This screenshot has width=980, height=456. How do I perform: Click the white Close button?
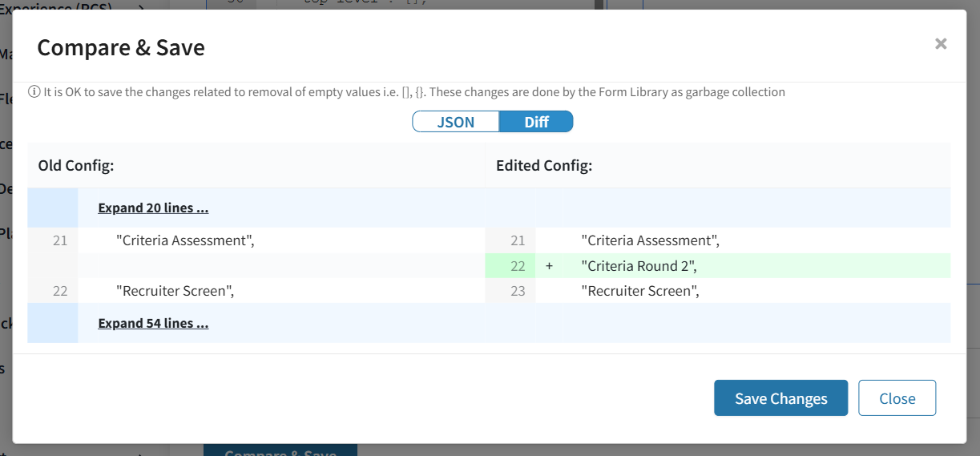[x=897, y=398]
